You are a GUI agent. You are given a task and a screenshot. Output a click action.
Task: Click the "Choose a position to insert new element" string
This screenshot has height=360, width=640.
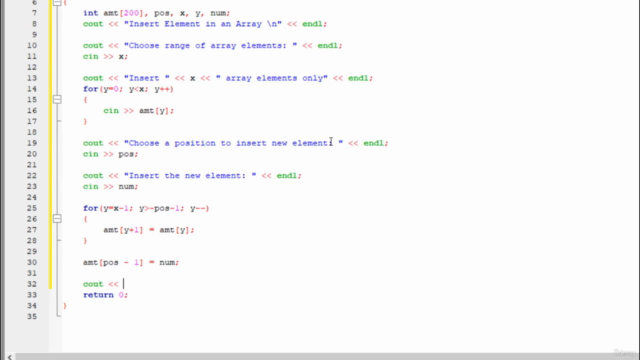[x=233, y=143]
